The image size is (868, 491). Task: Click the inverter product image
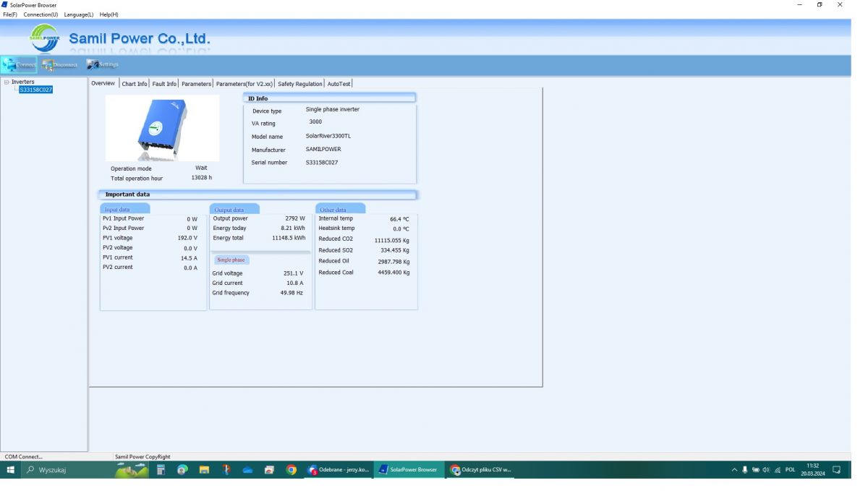(163, 128)
